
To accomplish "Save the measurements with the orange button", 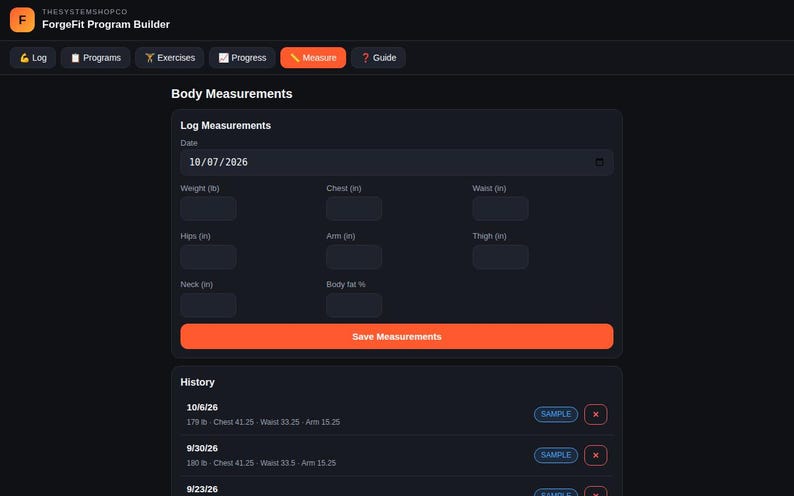I will pyautogui.click(x=396, y=337).
